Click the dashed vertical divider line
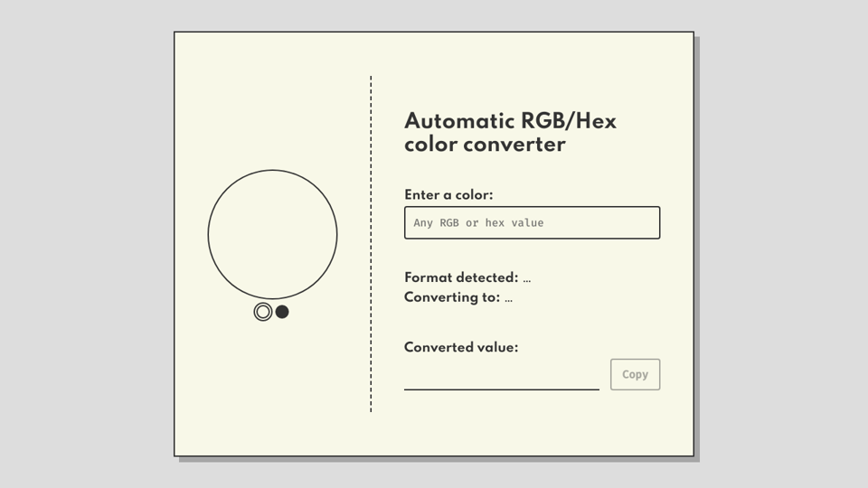This screenshot has height=488, width=868. click(371, 244)
